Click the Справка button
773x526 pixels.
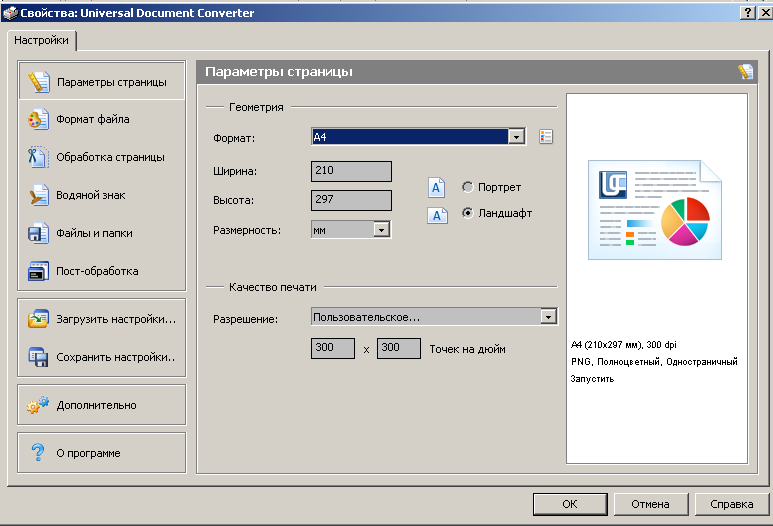pos(732,504)
